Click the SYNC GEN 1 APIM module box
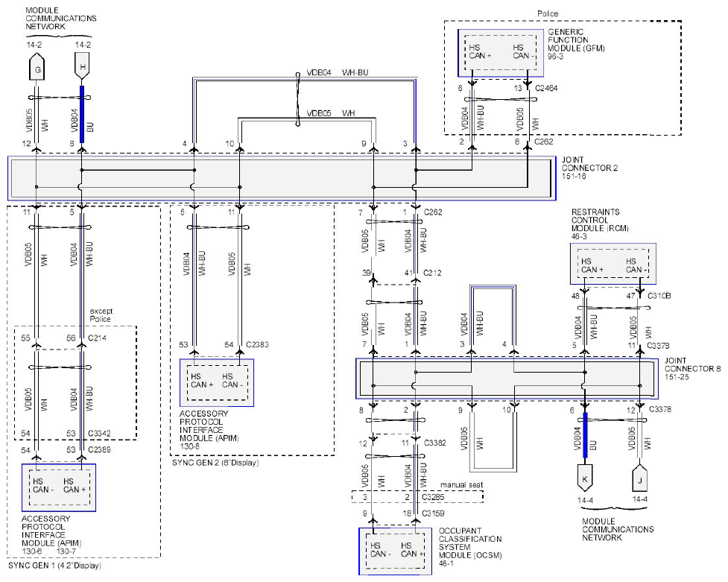This screenshot has height=582, width=728. click(x=59, y=487)
